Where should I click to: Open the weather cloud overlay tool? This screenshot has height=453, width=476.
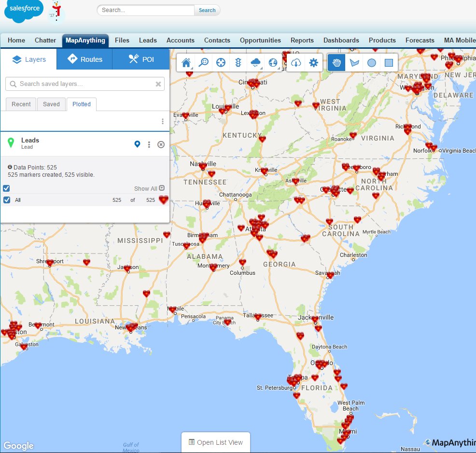pos(255,63)
